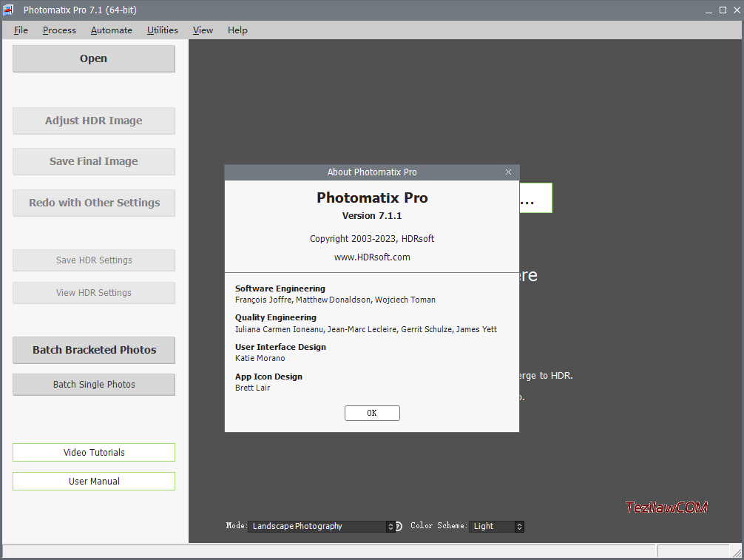Click the "Software Engineering" heading
Screen dimensions: 744x560
click(x=280, y=289)
